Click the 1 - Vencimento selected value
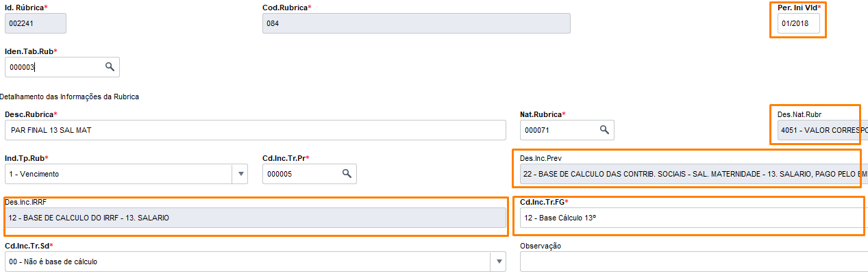 point(34,174)
